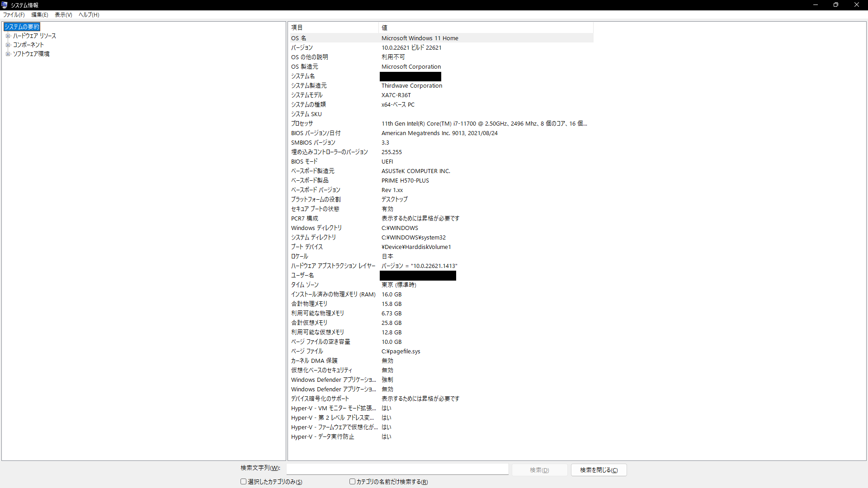Select the 合計仮想メモリ row label
Viewport: 868px width, 488px height.
tap(309, 323)
